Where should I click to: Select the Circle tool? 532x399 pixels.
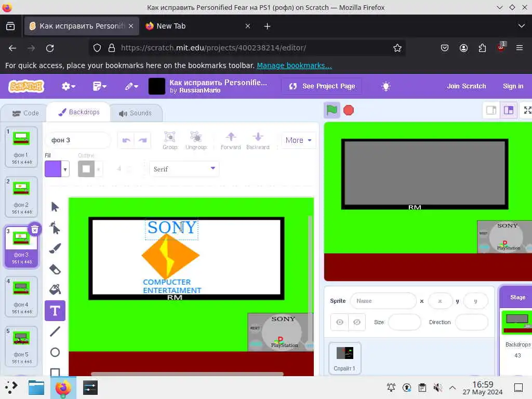(x=55, y=352)
